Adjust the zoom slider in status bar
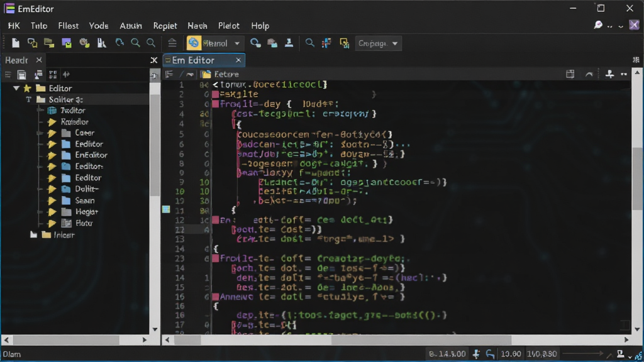Viewport: 644px width, 362px height. (x=583, y=353)
